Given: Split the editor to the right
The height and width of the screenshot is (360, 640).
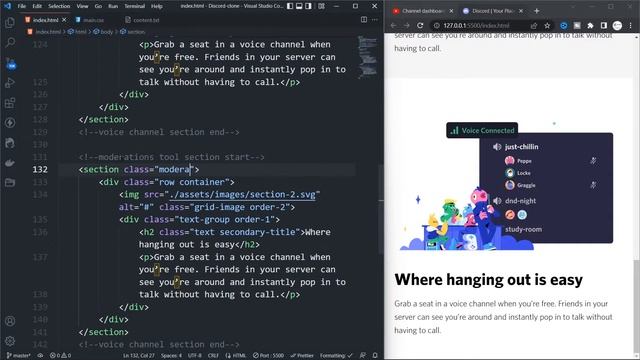Looking at the screenshot, I should pos(364,20).
